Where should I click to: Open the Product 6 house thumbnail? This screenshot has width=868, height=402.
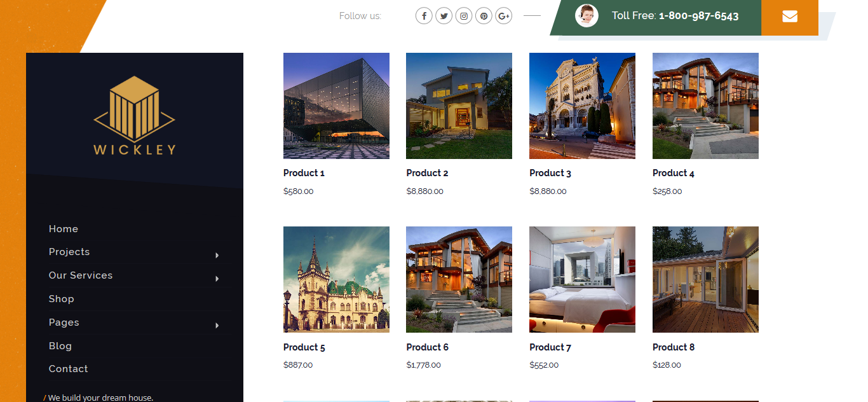point(459,279)
